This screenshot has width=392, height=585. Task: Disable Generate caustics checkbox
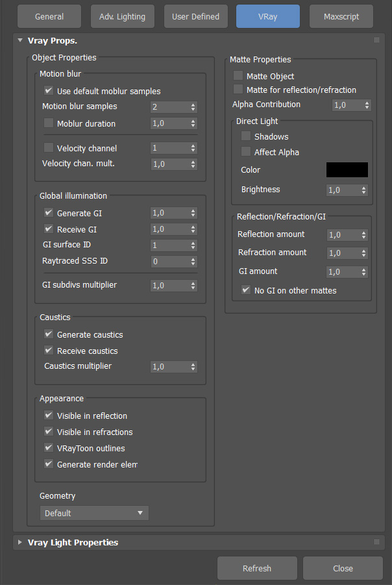49,334
